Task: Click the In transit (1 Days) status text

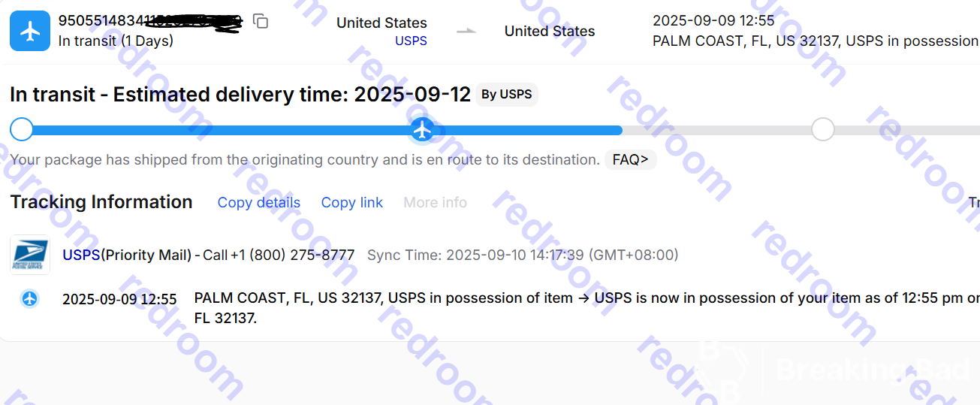Action: [116, 41]
